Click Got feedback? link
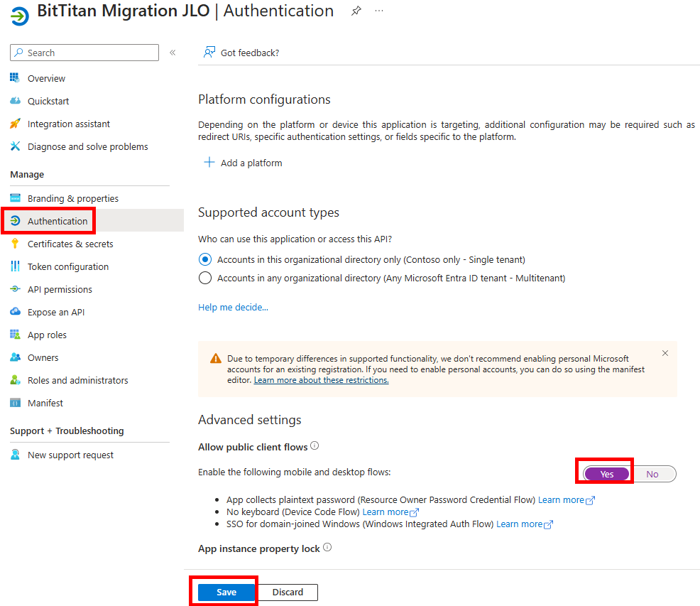700x606 pixels. (x=250, y=53)
